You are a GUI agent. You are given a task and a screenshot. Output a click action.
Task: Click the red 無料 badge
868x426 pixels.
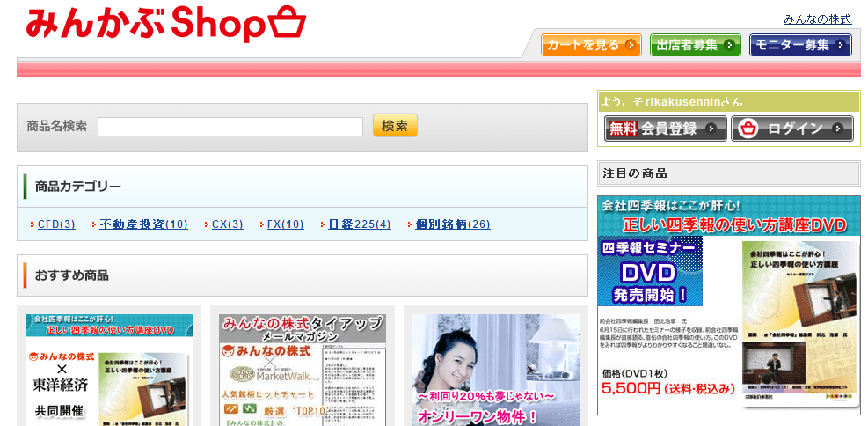click(624, 129)
